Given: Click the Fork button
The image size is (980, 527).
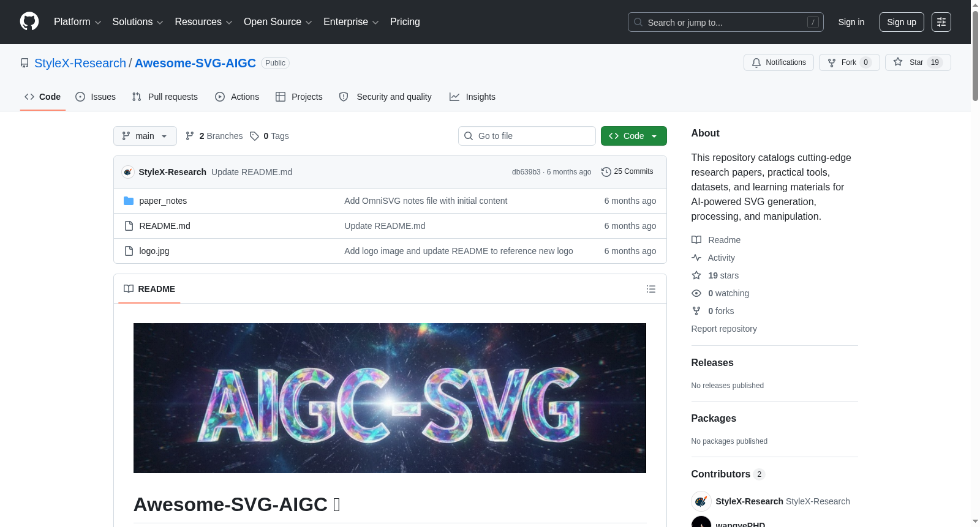Looking at the screenshot, I should tap(850, 62).
